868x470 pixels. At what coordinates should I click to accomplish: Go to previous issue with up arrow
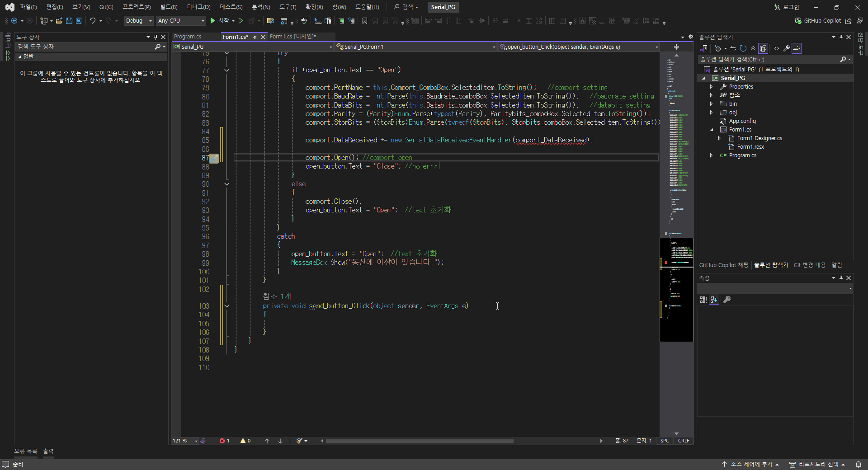click(x=267, y=441)
